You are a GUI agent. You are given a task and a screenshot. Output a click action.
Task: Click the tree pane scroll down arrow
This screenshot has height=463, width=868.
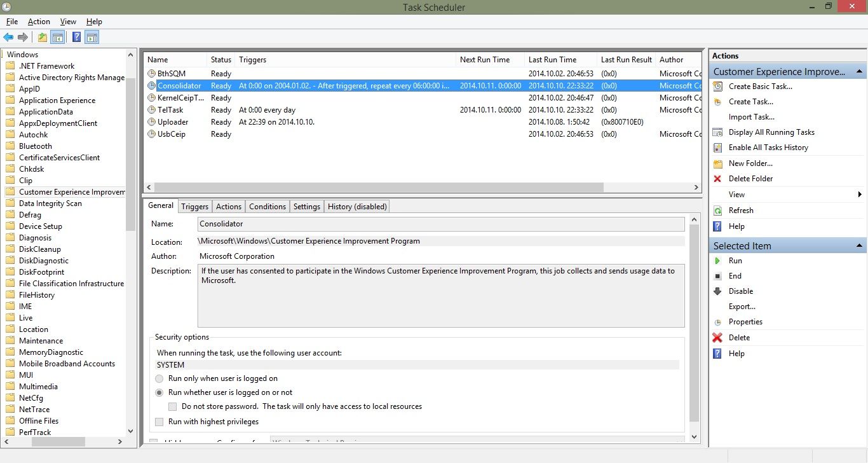point(131,431)
